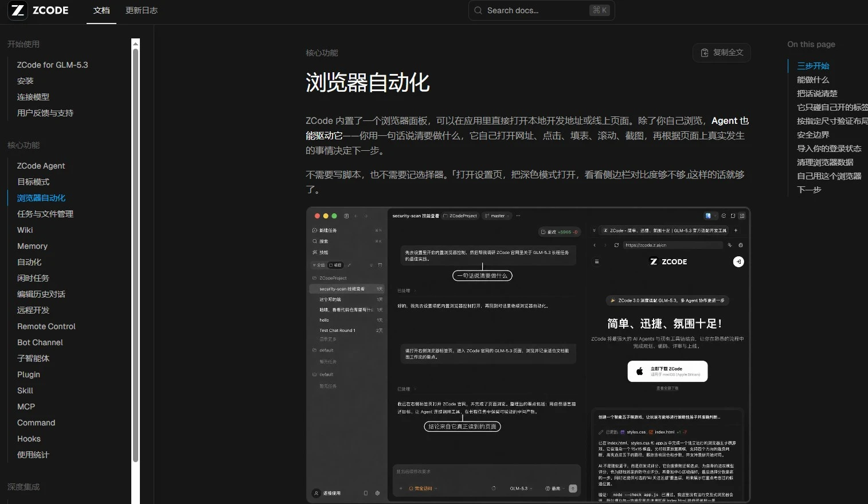Screen dimensions: 868x504
Task: Open the 任务与文件管理 sidebar page
Action: [45, 214]
